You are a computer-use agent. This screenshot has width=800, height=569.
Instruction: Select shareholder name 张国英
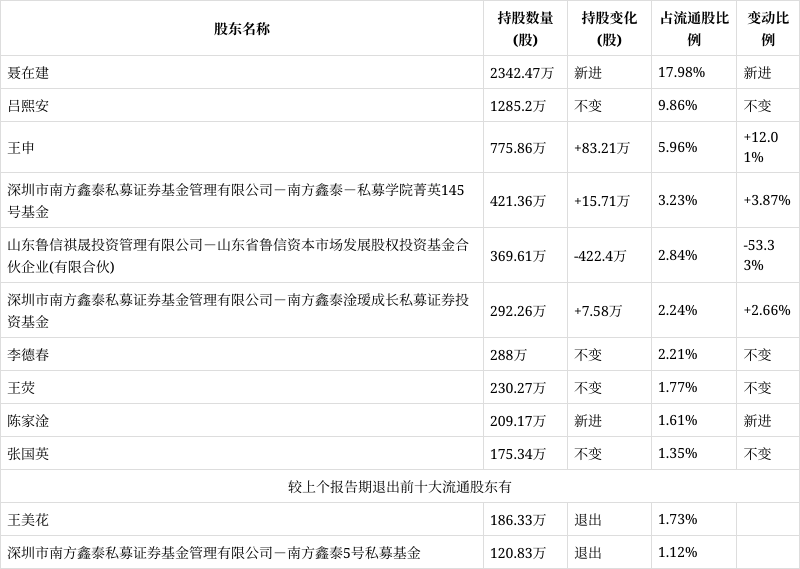[x=28, y=454]
